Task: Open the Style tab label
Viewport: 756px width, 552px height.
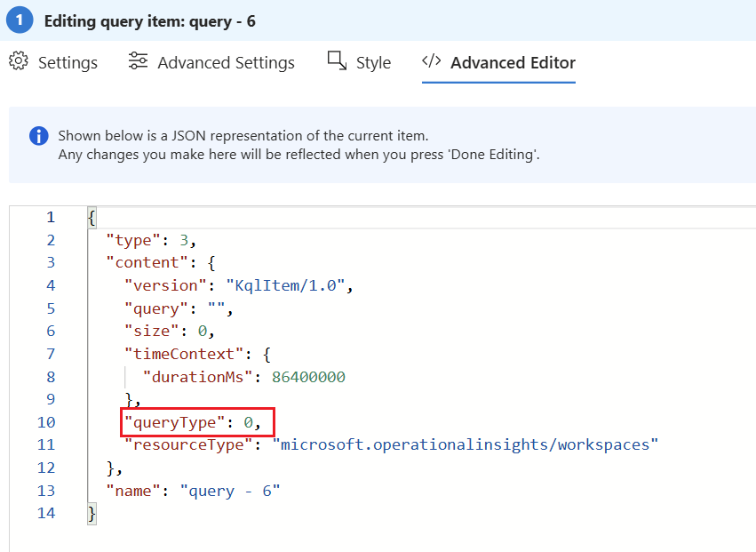Action: point(373,63)
